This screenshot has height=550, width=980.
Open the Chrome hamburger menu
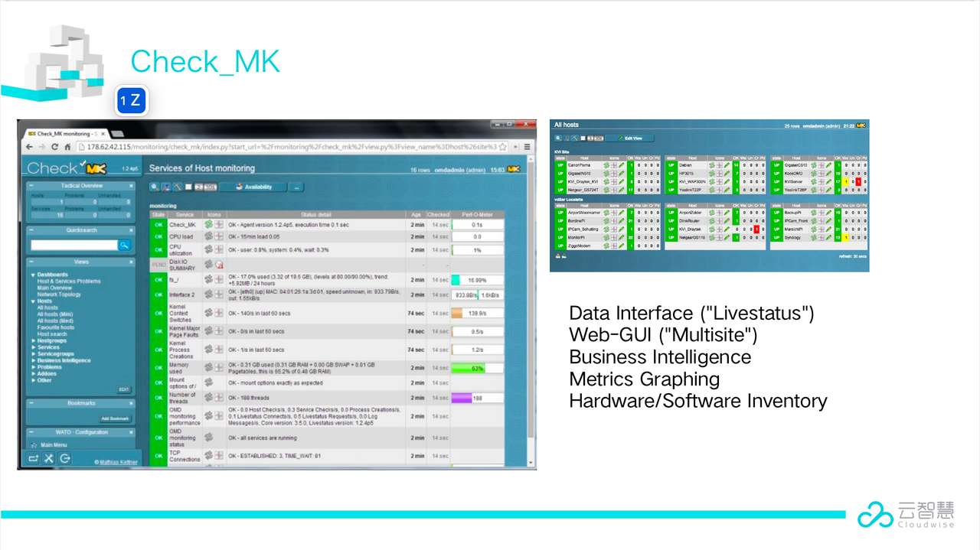click(527, 147)
